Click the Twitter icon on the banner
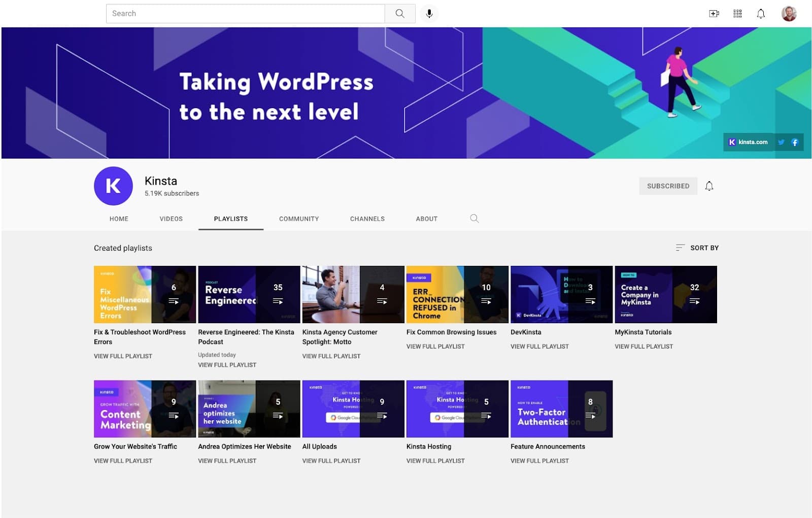Screen dimensions: 812x518 pos(781,143)
